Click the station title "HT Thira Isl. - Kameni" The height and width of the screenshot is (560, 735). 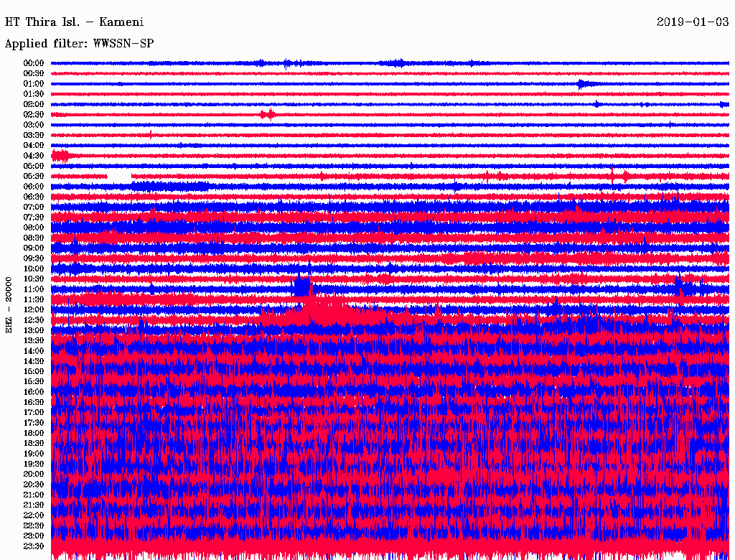(74, 22)
